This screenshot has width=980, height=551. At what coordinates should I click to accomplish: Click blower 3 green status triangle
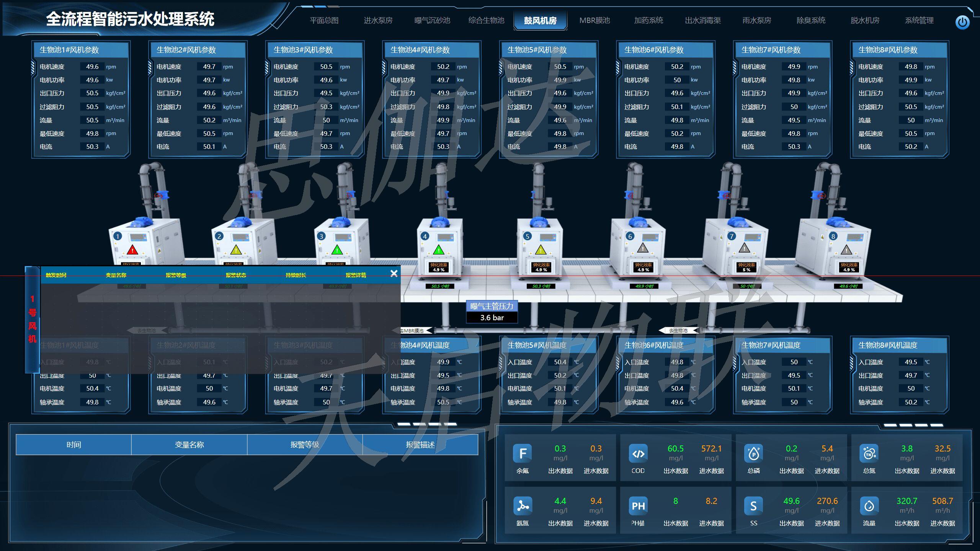coord(337,250)
